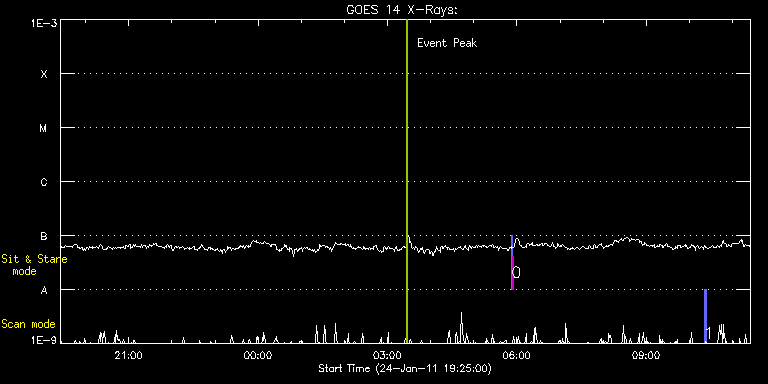Click the B class axis label
The image size is (768, 384).
click(44, 237)
